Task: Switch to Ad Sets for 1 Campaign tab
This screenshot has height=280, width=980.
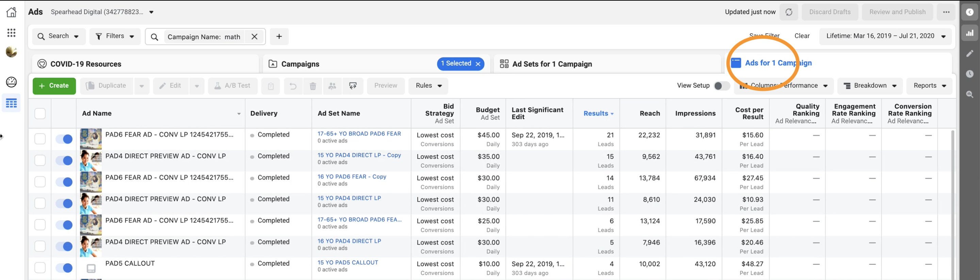Action: [x=607, y=64]
